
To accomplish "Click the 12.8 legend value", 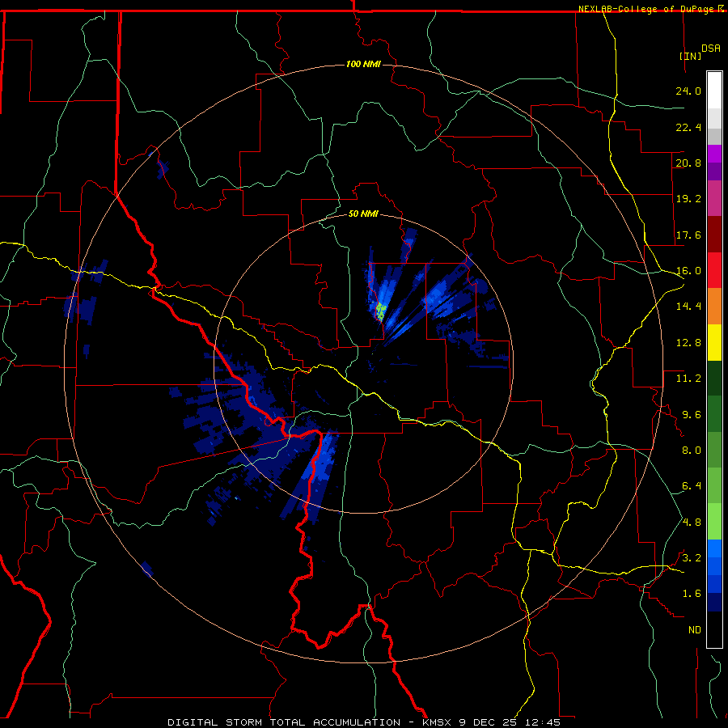I will click(688, 343).
